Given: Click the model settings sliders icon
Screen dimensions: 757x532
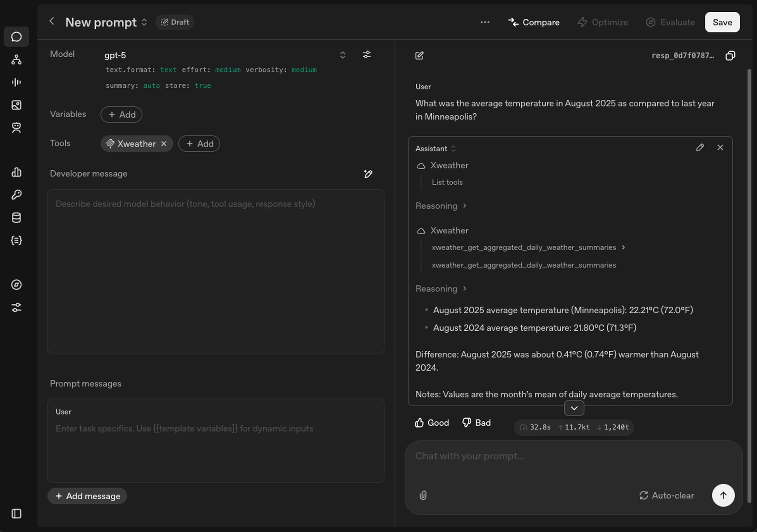Looking at the screenshot, I should click(x=367, y=55).
